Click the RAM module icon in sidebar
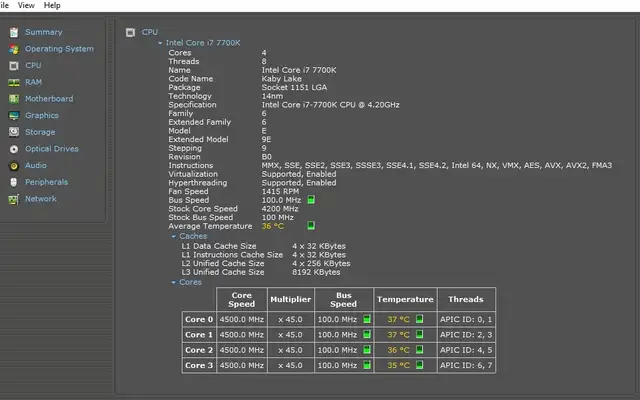Screen dimensions: 640x400 point(14,82)
